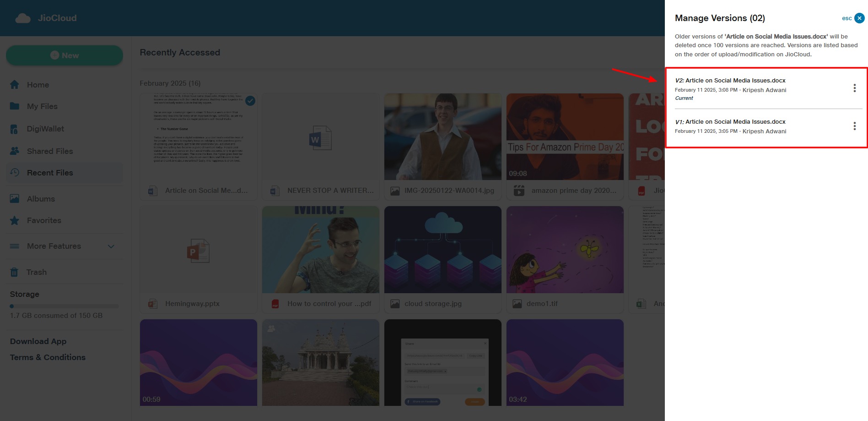Viewport: 868px width, 421px height.
Task: Open the Trash bin
Action: click(36, 272)
